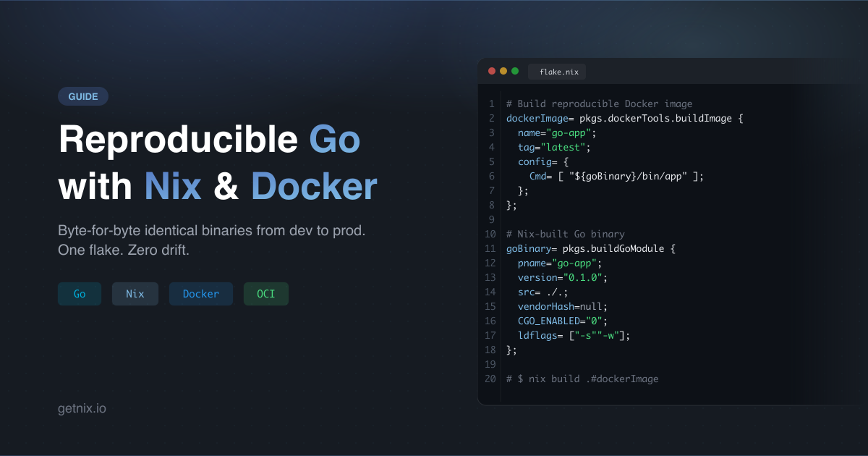
Task: Click code line "src= ./.;"
Action: [543, 292]
